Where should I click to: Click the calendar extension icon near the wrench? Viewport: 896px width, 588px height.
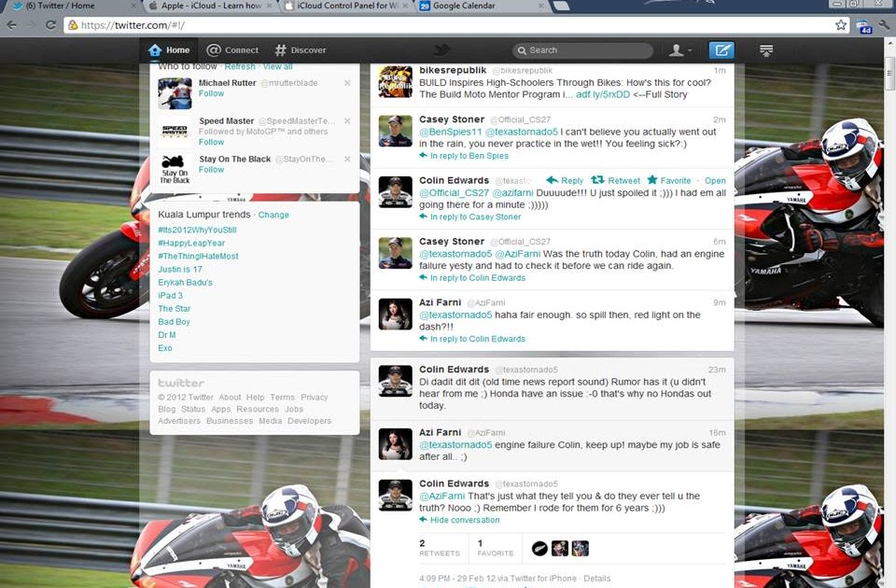pos(862,26)
